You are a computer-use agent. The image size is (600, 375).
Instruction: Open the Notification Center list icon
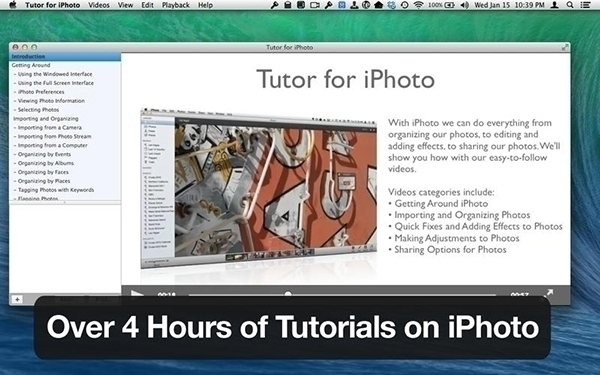coord(585,5)
